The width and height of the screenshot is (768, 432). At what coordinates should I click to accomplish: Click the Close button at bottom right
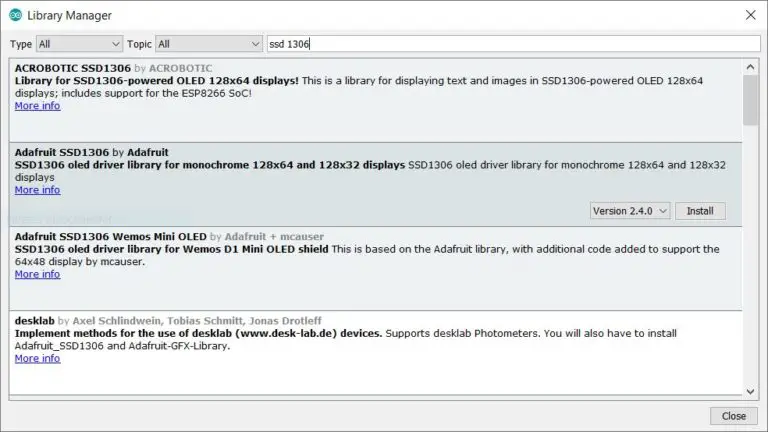[x=733, y=416]
